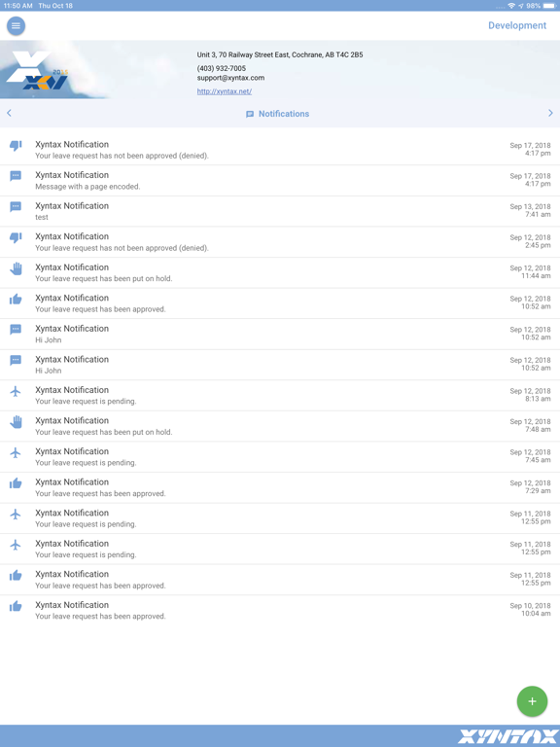Click airplane icon for 8:13 am pending notification
560x747 pixels.
coord(16,392)
